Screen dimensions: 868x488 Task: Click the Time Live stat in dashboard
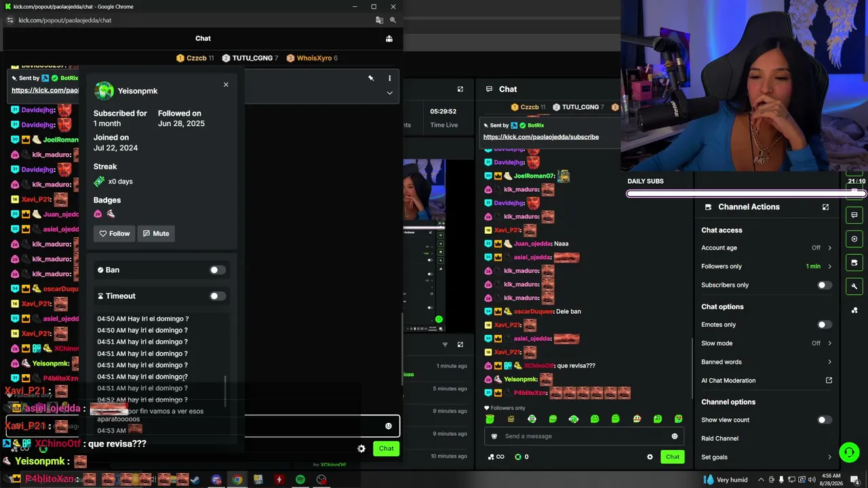(x=443, y=118)
